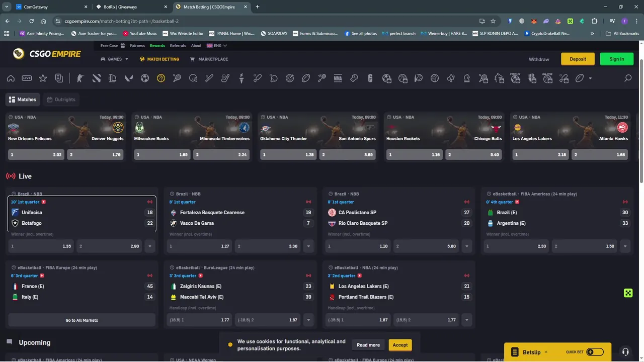Screen dimensions: 644x362
Task: Open the chat bubble icon
Action: pyautogui.click(x=9, y=342)
